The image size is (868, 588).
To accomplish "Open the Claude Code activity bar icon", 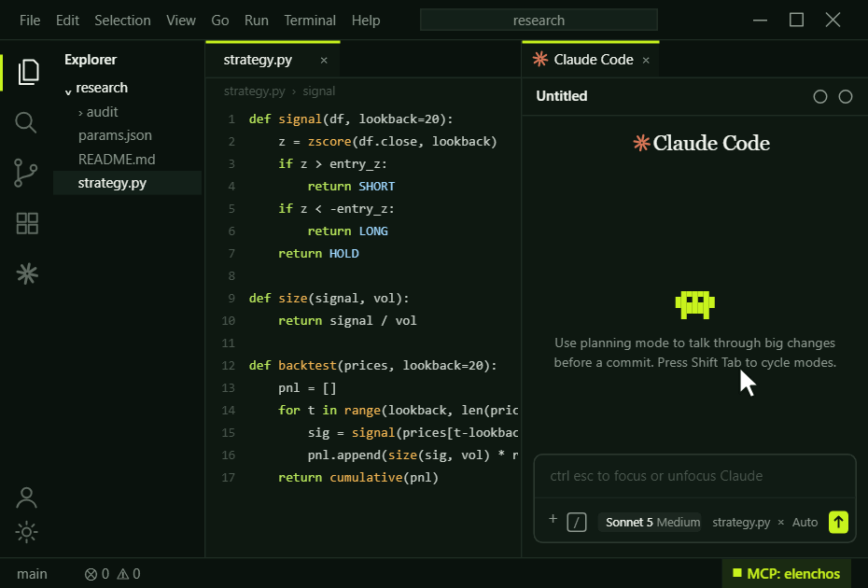I will click(x=27, y=273).
